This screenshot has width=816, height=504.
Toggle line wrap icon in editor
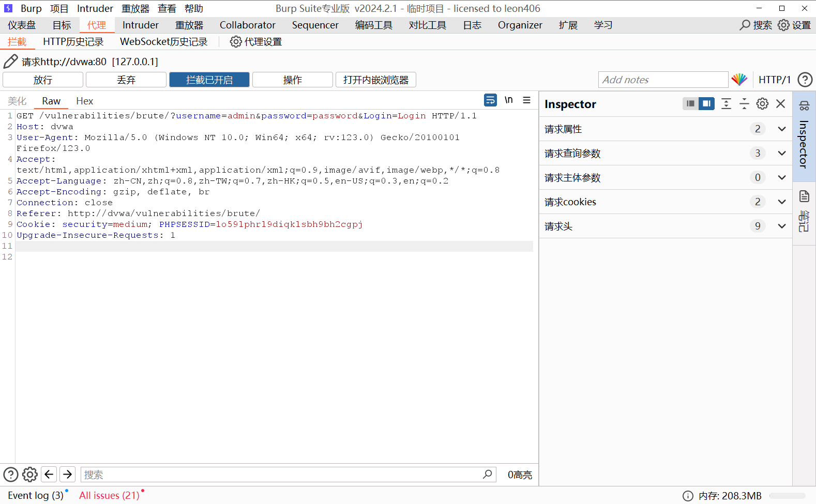(490, 100)
